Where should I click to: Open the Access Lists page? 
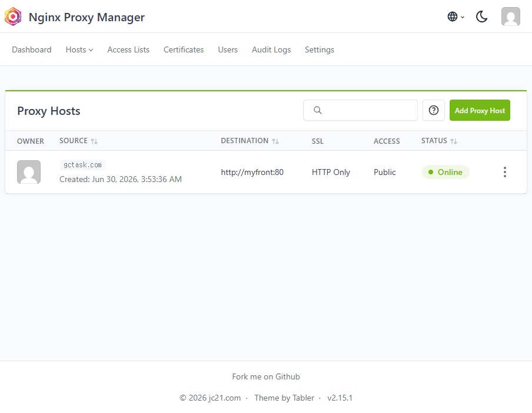128,49
